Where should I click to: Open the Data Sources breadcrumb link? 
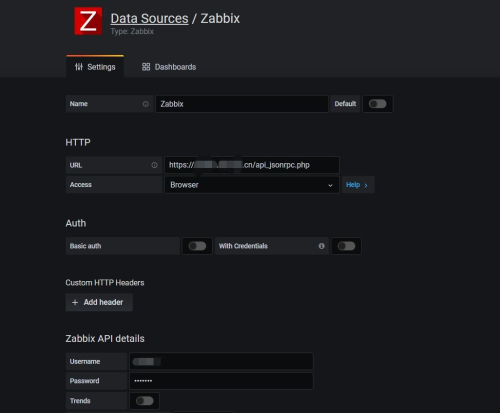tap(149, 19)
